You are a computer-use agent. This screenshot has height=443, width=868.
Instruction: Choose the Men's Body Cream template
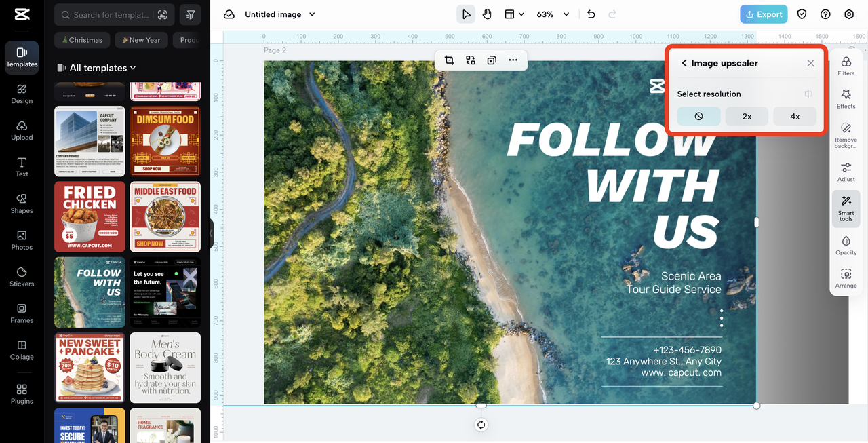coord(165,368)
